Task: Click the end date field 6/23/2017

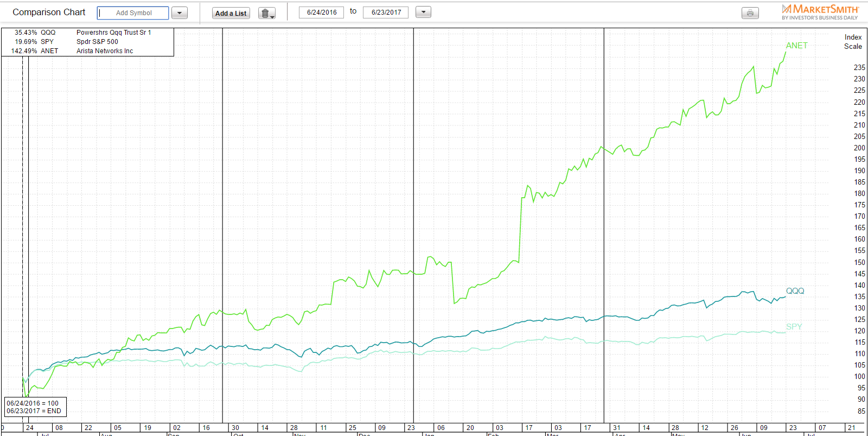Action: click(386, 12)
